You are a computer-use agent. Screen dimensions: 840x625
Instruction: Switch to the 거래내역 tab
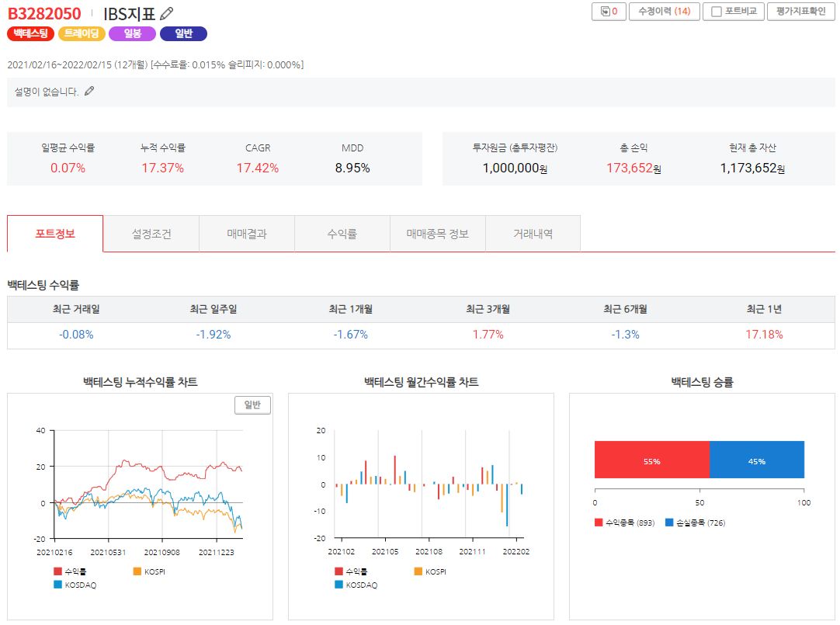533,234
